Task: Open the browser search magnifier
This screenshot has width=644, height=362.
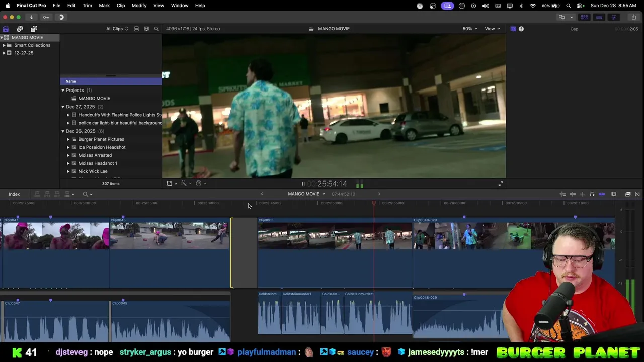Action: [x=156, y=29]
